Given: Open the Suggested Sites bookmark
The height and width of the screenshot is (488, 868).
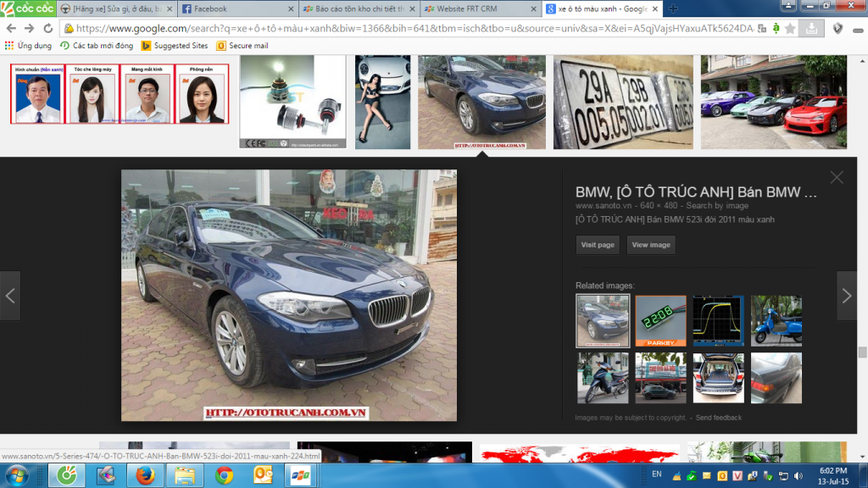Looking at the screenshot, I should click(x=175, y=46).
